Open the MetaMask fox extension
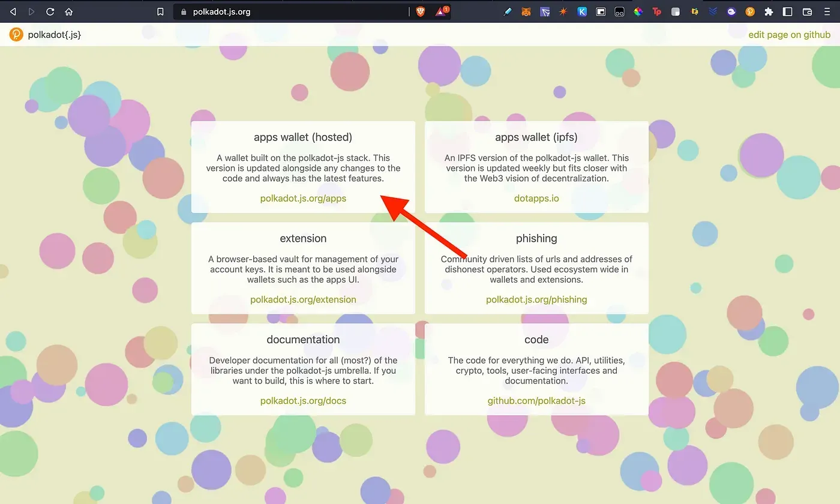This screenshot has width=840, height=504. click(526, 11)
